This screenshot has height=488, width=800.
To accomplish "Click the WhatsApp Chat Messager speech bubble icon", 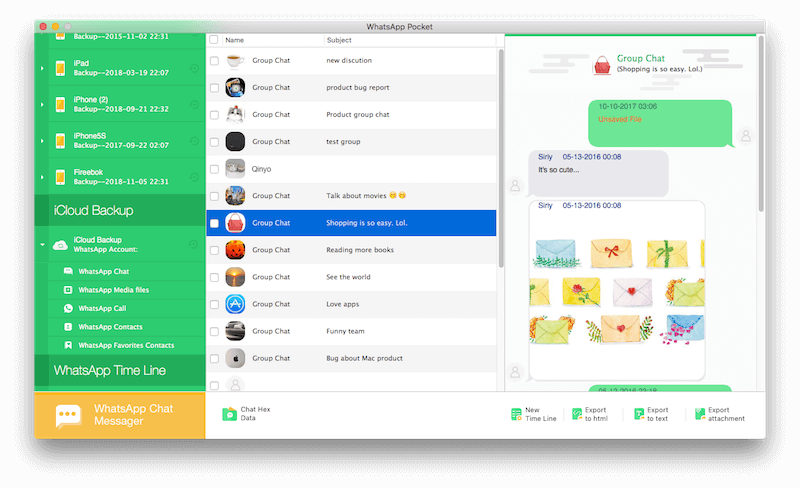I will (x=68, y=416).
